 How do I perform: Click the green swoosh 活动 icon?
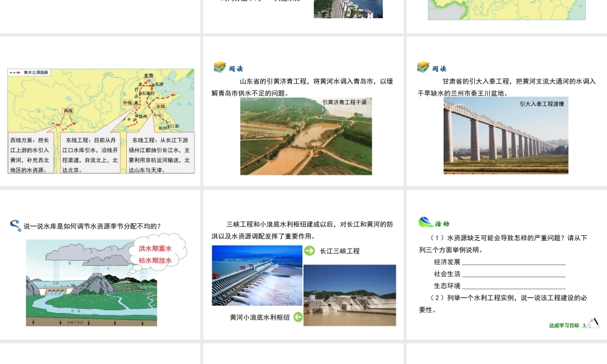pos(426,222)
